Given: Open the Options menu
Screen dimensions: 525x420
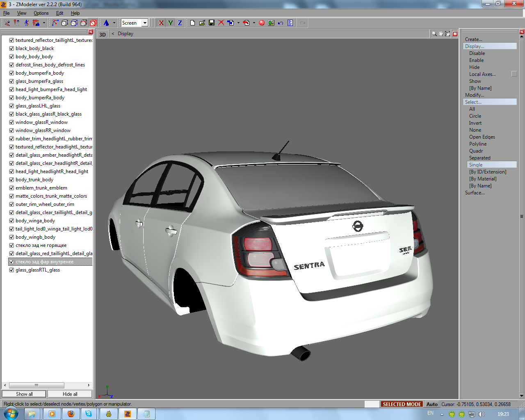Looking at the screenshot, I should coord(41,13).
